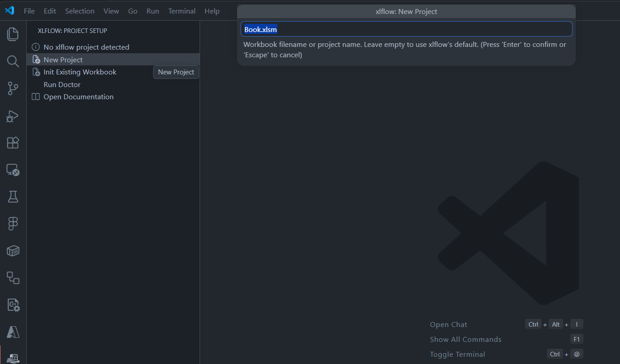Open the Source Control view icon
620x364 pixels.
tap(13, 88)
